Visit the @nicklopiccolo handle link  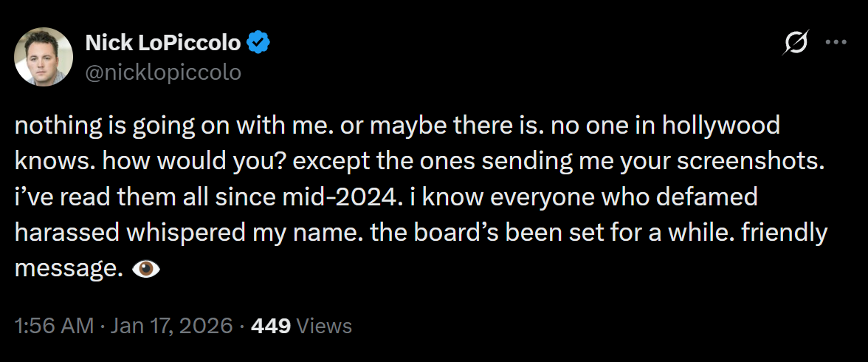(163, 71)
